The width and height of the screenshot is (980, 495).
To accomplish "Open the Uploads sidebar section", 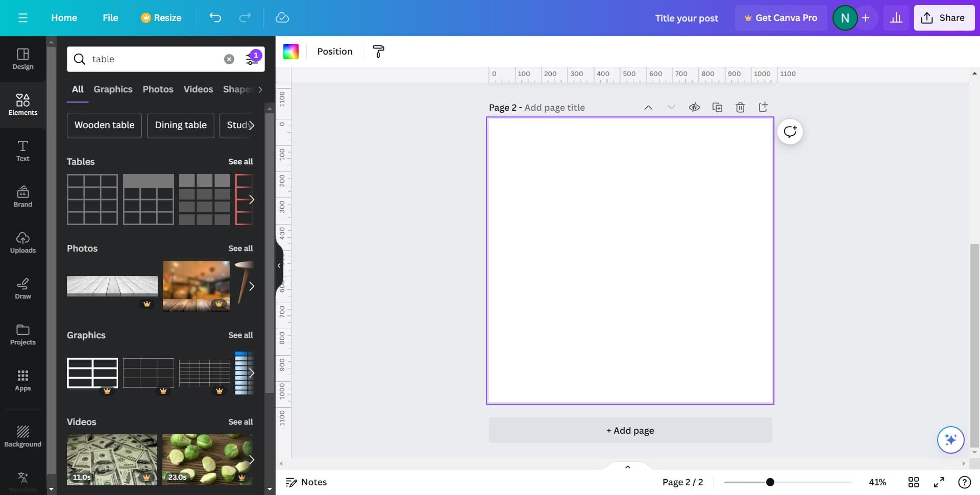I will pos(22,242).
